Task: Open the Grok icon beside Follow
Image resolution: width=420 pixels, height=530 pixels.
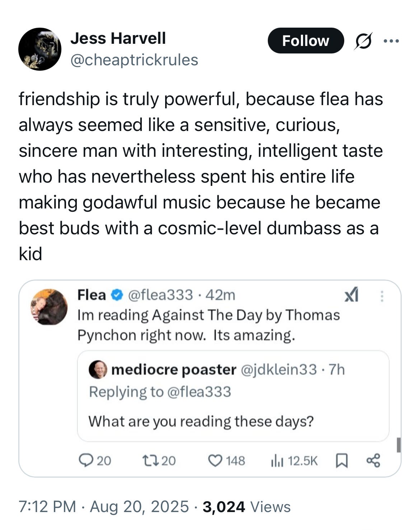Action: [363, 41]
